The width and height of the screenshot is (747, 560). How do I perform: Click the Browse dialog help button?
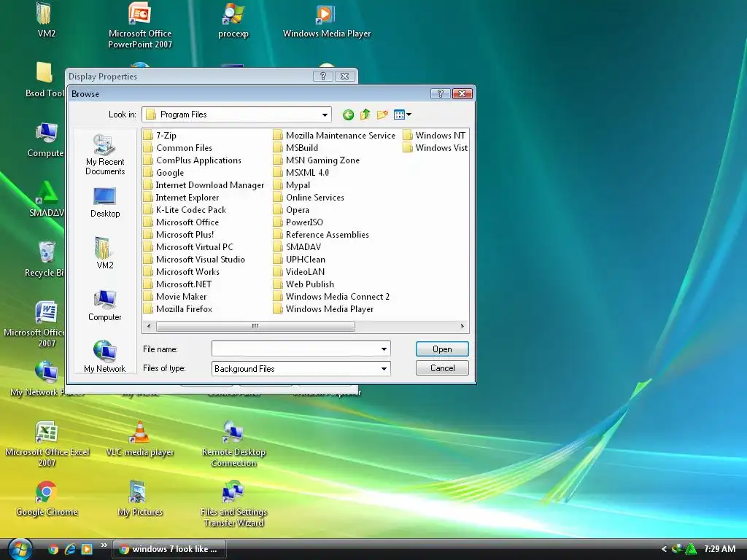[440, 94]
